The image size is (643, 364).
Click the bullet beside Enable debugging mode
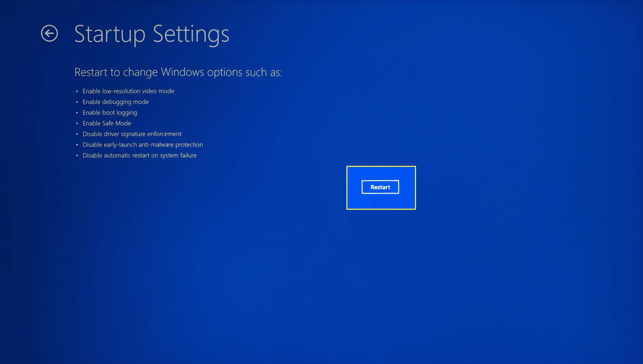coord(77,102)
